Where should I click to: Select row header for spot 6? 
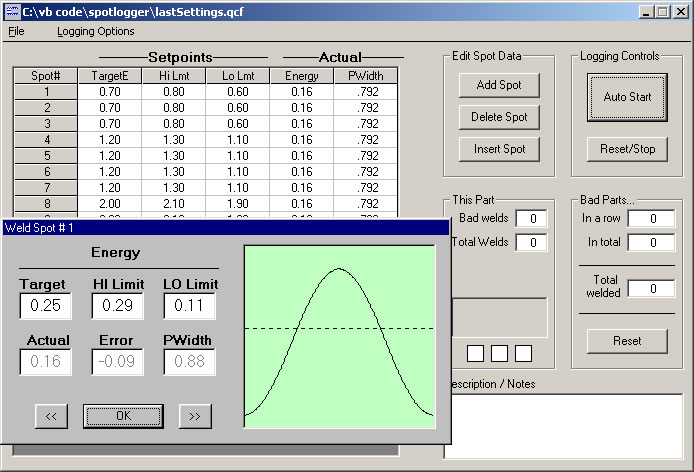(46, 172)
